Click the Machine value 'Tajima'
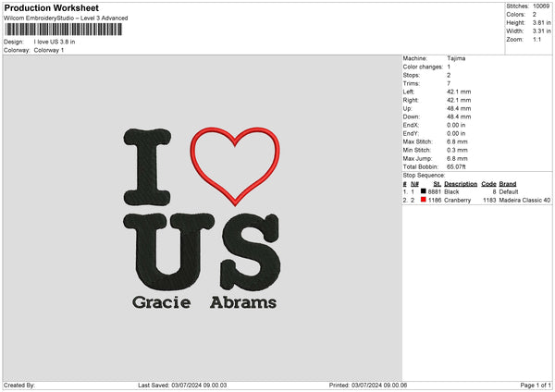Viewport: 555px width, 392px height. point(456,58)
